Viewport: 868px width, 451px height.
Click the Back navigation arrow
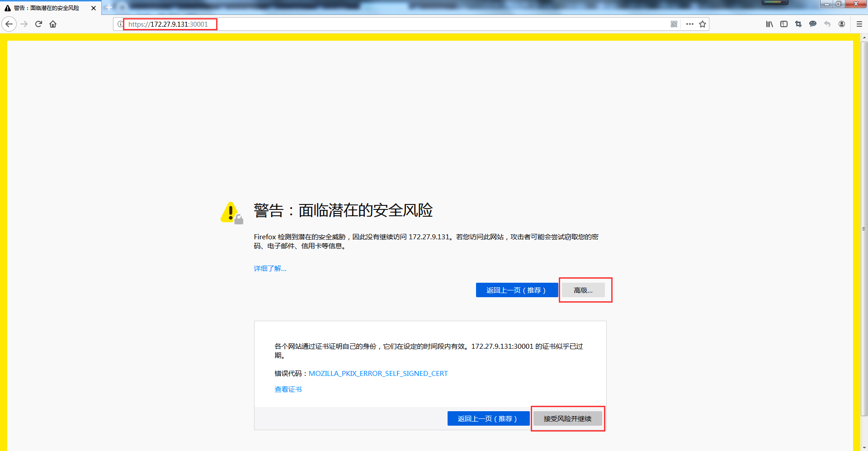(x=9, y=24)
